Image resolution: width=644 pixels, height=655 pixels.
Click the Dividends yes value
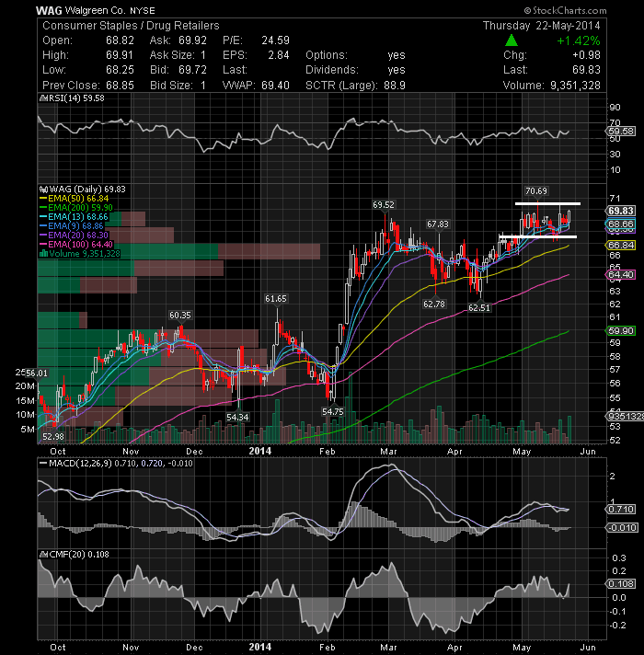pyautogui.click(x=397, y=70)
